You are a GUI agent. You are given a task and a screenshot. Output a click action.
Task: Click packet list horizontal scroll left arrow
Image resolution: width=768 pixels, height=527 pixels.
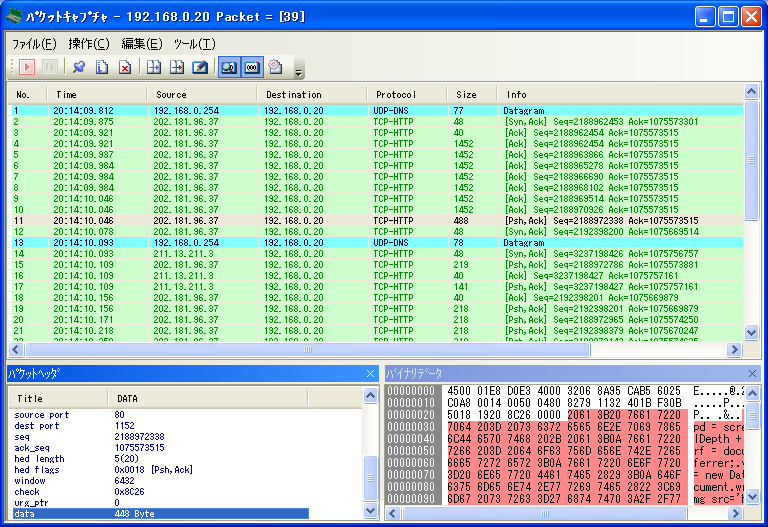coord(16,349)
